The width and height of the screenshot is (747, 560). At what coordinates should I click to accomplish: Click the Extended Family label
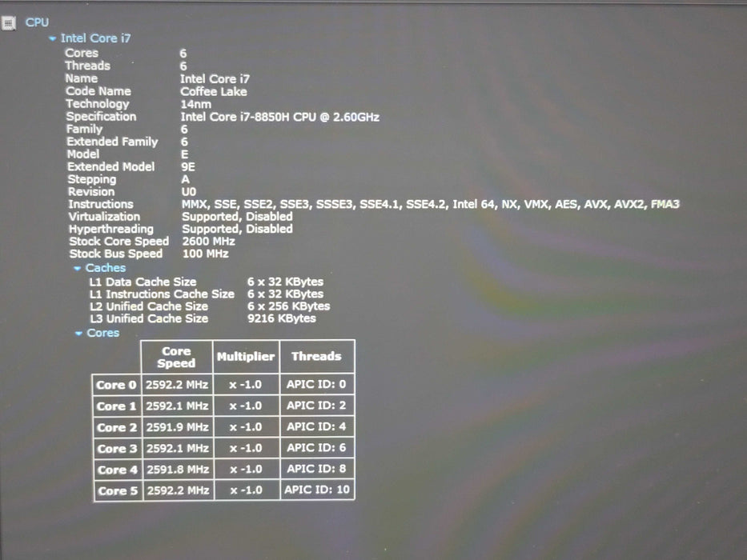112,142
